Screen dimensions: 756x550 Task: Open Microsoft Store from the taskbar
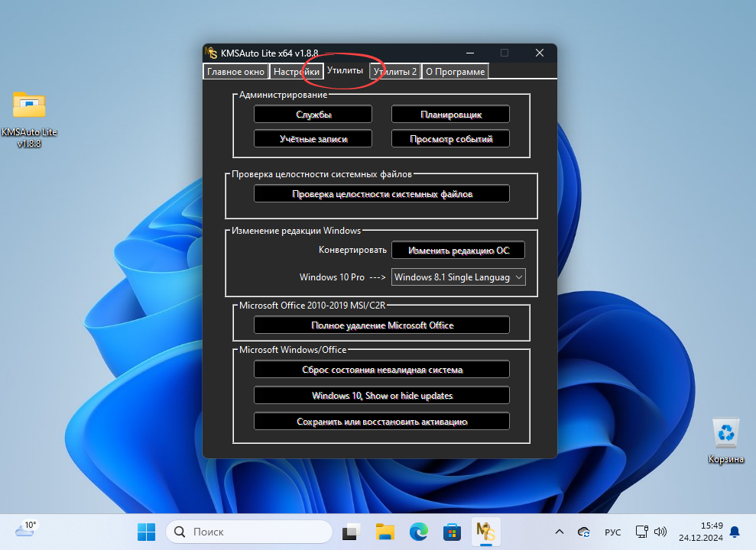pos(452,532)
